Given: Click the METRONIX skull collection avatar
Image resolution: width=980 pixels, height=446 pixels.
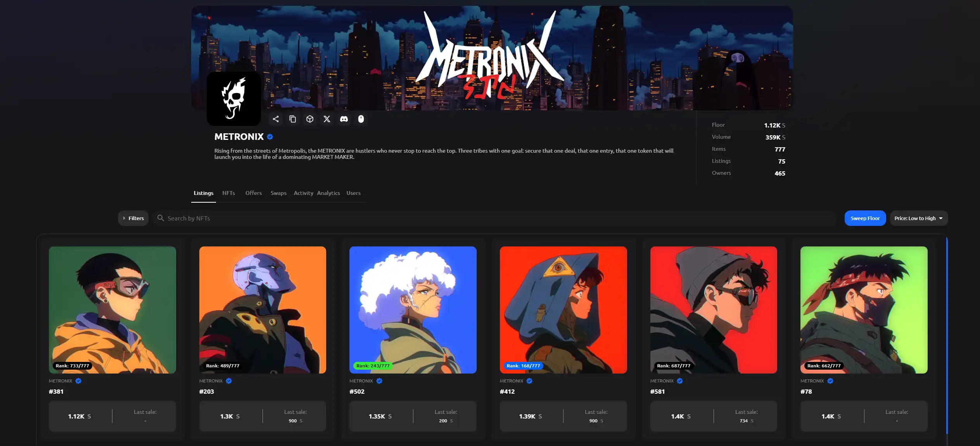Looking at the screenshot, I should point(234,99).
